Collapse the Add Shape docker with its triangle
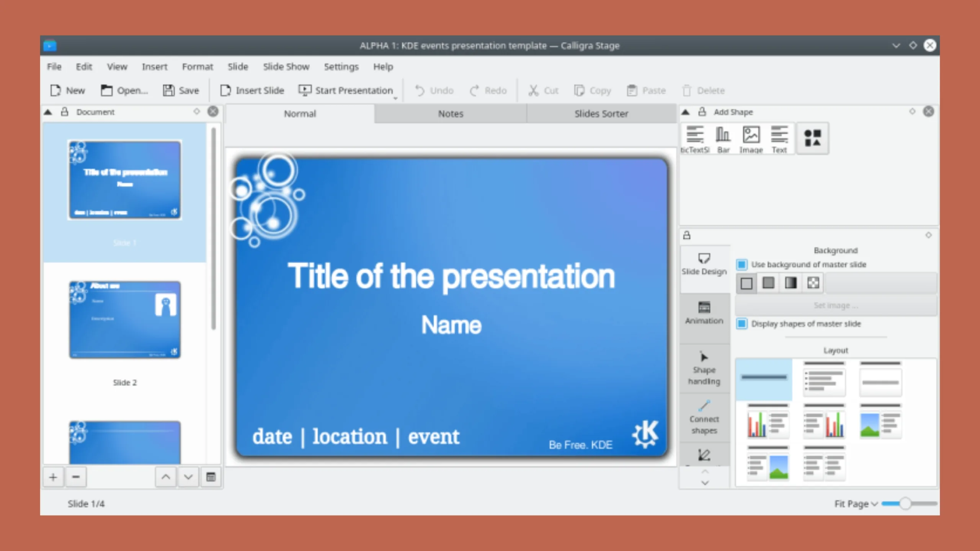Screen dimensions: 980x551 [x=686, y=112]
